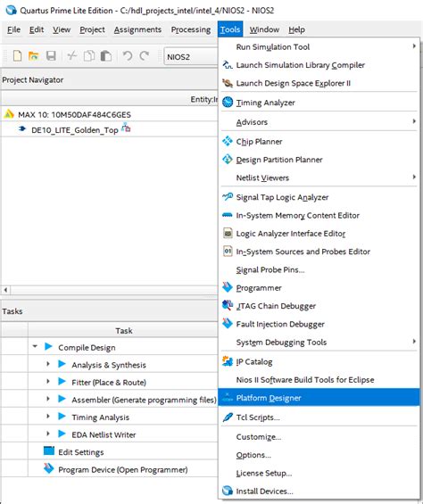Launch Platform Designer from Tools menu
The width and height of the screenshot is (423, 504).
pos(319,398)
